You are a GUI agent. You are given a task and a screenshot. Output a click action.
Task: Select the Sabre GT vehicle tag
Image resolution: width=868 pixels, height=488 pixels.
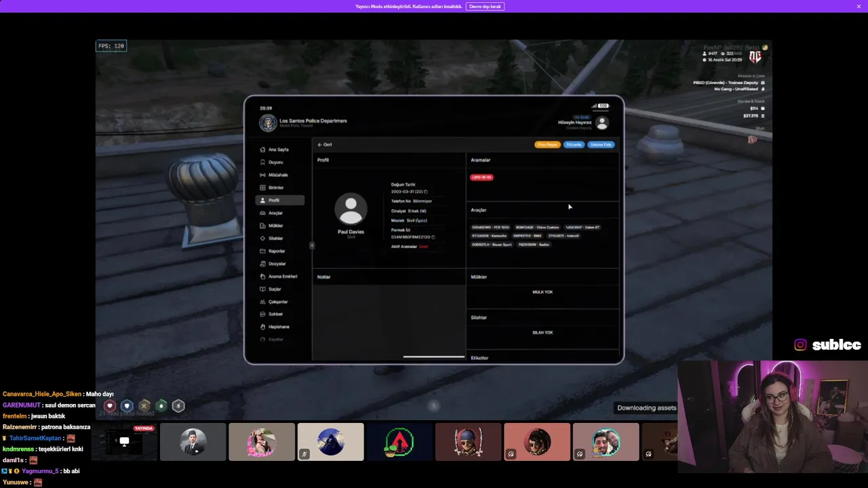(583, 227)
